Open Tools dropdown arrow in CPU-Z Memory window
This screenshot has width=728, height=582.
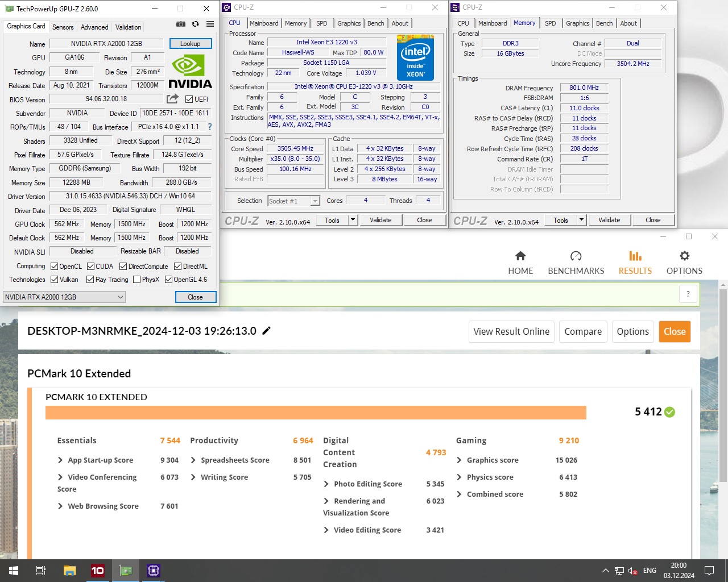pyautogui.click(x=581, y=220)
